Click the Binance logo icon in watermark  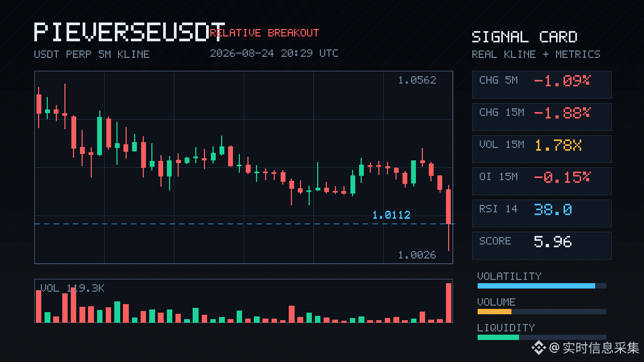[538, 348]
